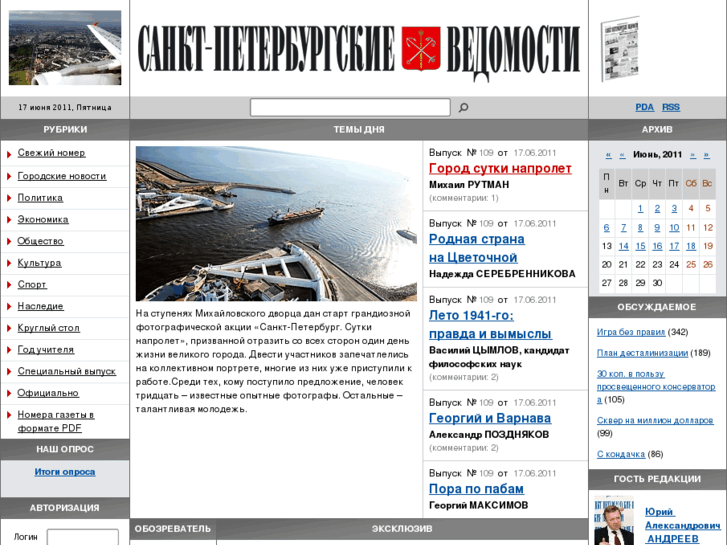Focus the site search input field
The height and width of the screenshot is (545, 727).
(350, 107)
